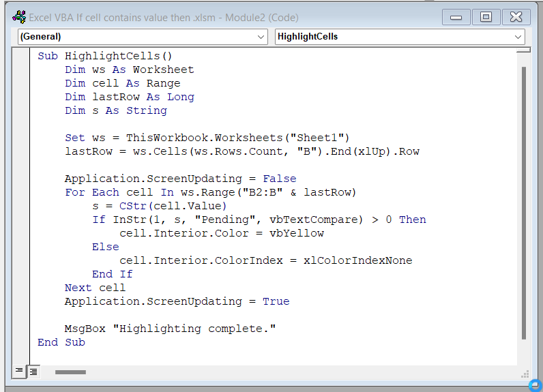Click the xlColorIndexNone constant
The image size is (543, 392).
point(357,260)
